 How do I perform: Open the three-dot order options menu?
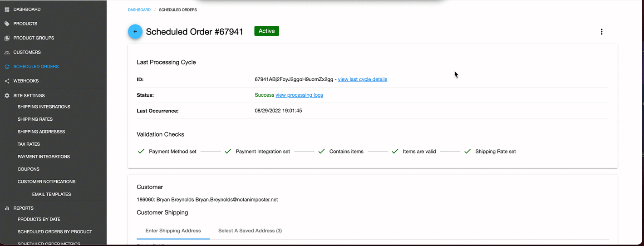602,32
